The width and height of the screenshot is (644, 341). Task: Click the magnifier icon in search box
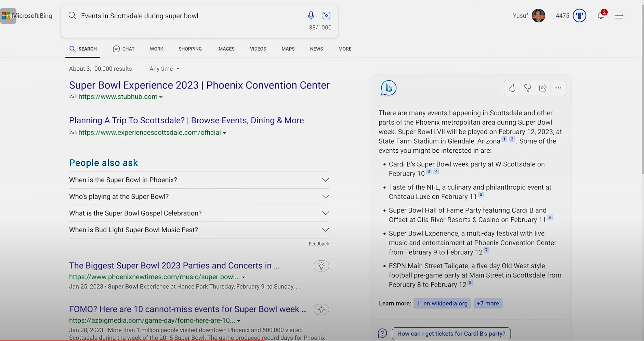point(72,15)
